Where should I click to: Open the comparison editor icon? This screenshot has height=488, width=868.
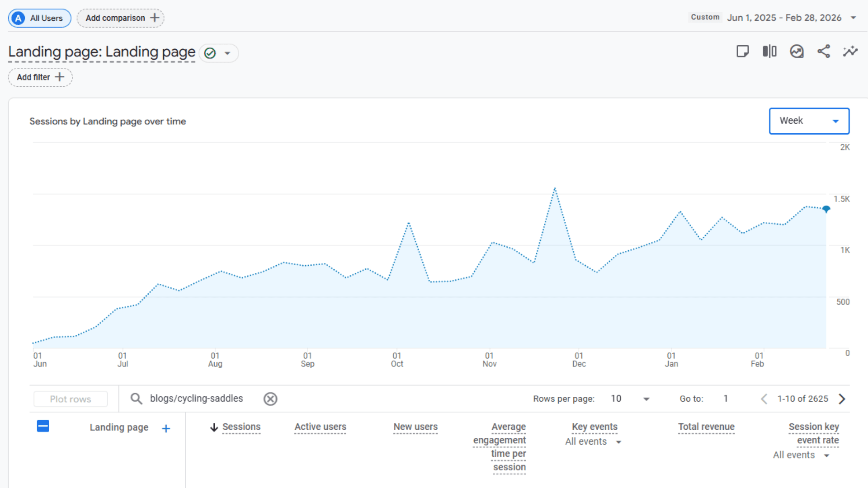769,52
